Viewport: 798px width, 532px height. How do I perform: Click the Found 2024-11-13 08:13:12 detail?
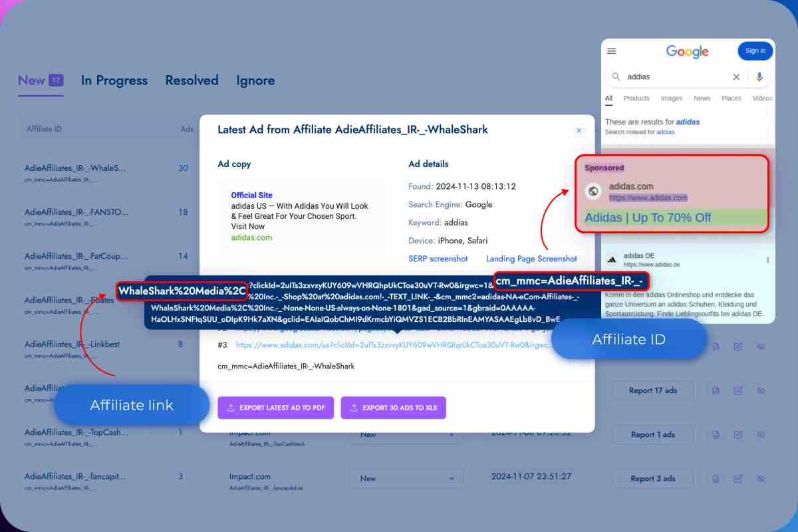462,187
